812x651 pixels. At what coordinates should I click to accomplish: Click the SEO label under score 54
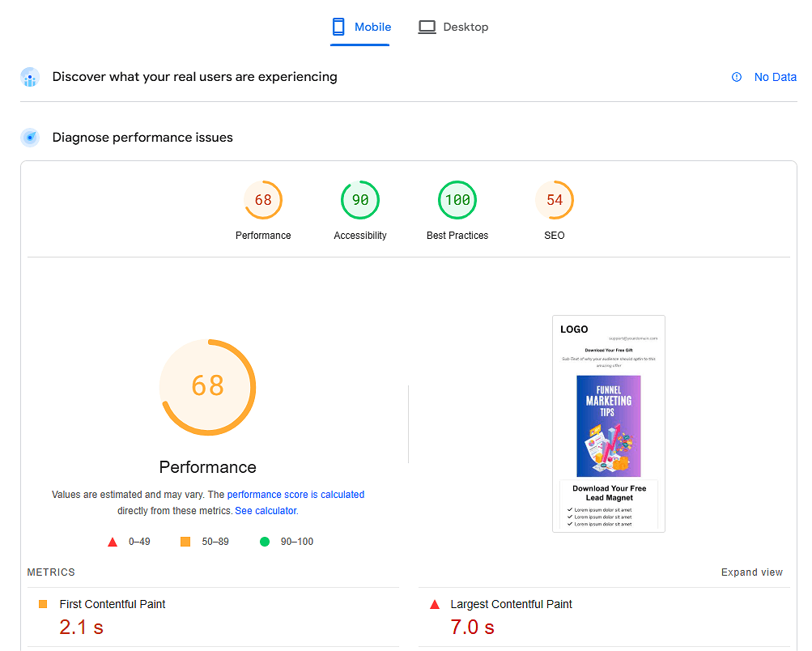(554, 236)
